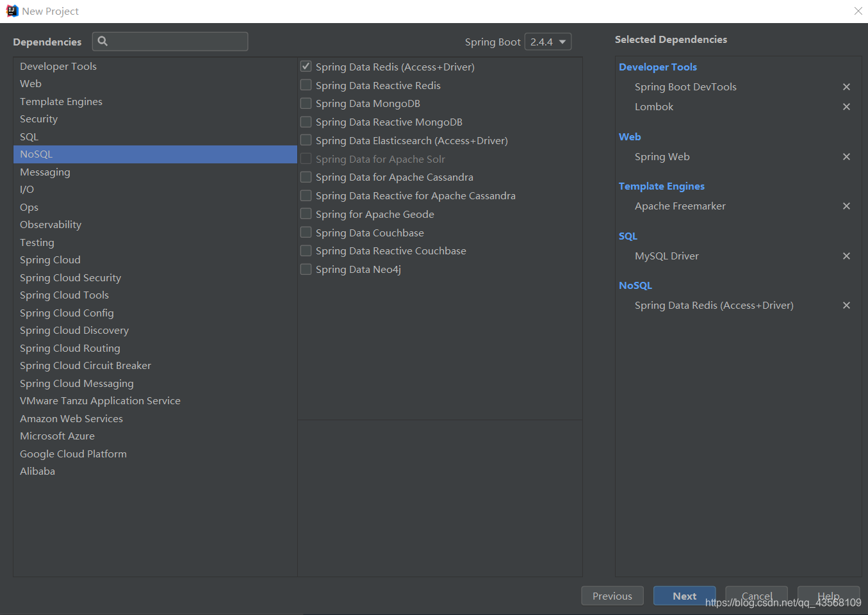The image size is (868, 615).
Task: Select Spring Cloud Tools category
Action: tap(155, 295)
